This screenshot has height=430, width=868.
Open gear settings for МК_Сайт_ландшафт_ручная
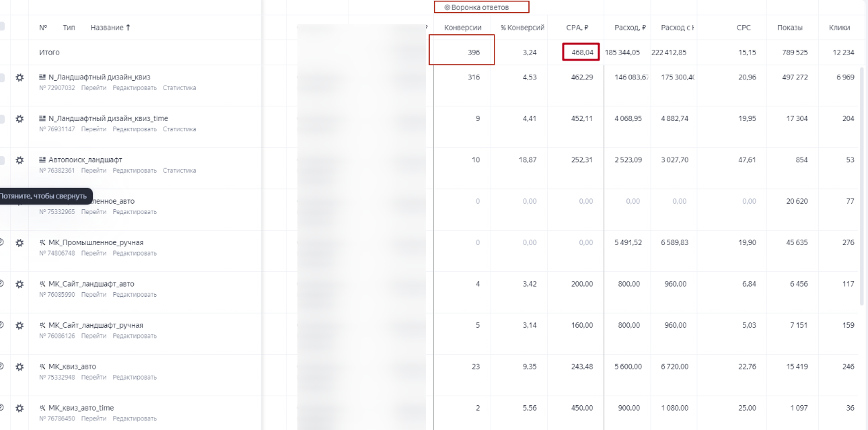pos(20,325)
